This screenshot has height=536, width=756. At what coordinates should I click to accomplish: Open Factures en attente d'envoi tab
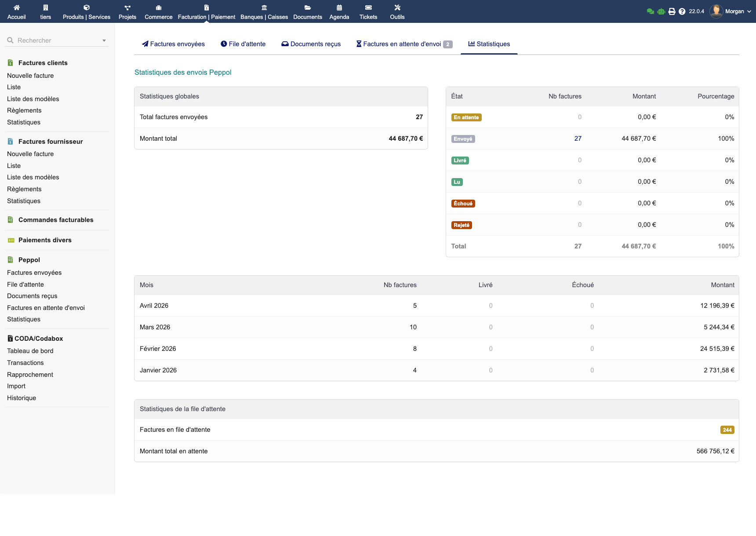(402, 44)
